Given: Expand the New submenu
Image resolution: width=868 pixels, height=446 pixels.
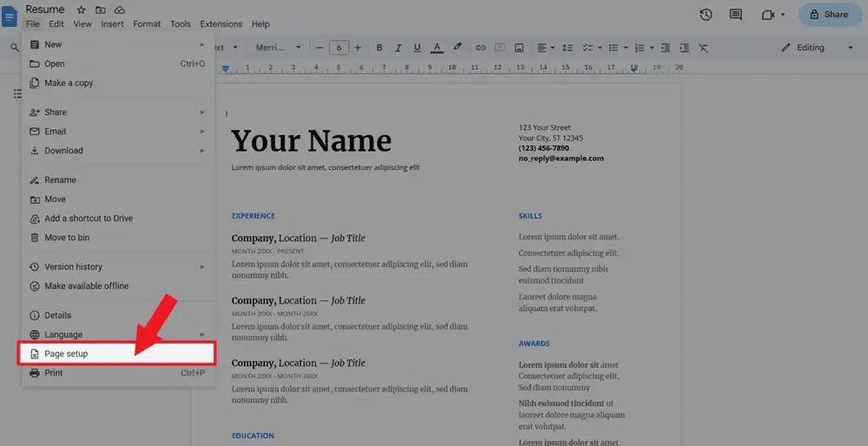Looking at the screenshot, I should click(x=118, y=44).
